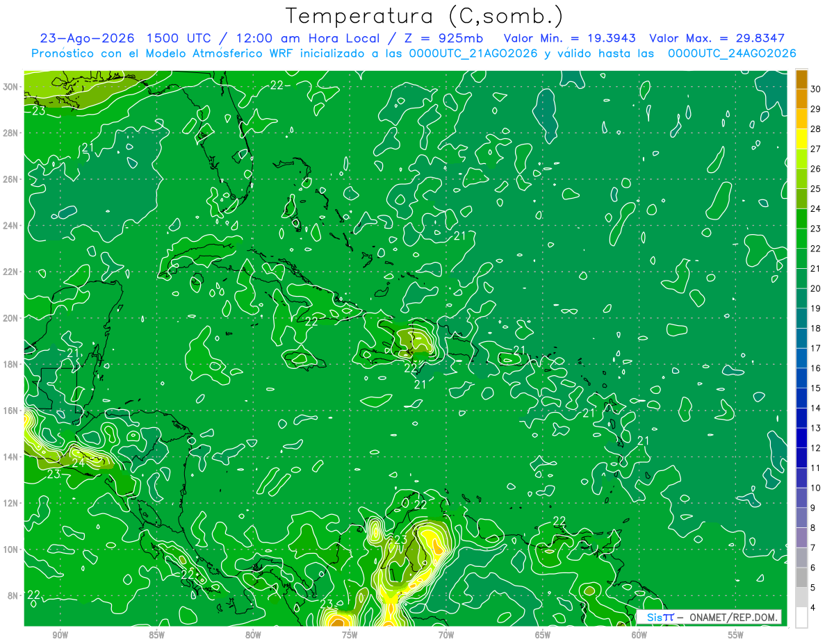This screenshot has height=644, width=834.
Task: Click the 15 value on color scale
Action: pos(816,388)
